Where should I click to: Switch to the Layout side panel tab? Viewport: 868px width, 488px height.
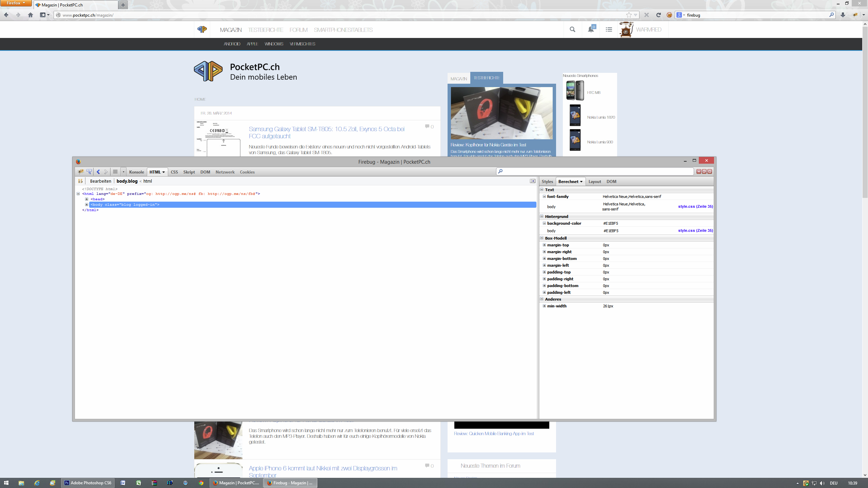point(595,182)
